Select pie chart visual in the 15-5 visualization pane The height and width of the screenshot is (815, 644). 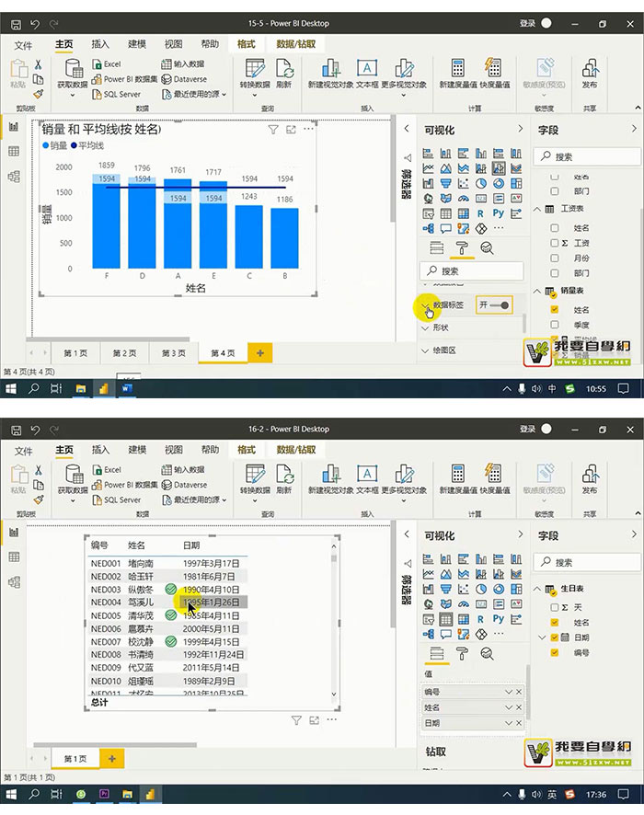(x=481, y=183)
